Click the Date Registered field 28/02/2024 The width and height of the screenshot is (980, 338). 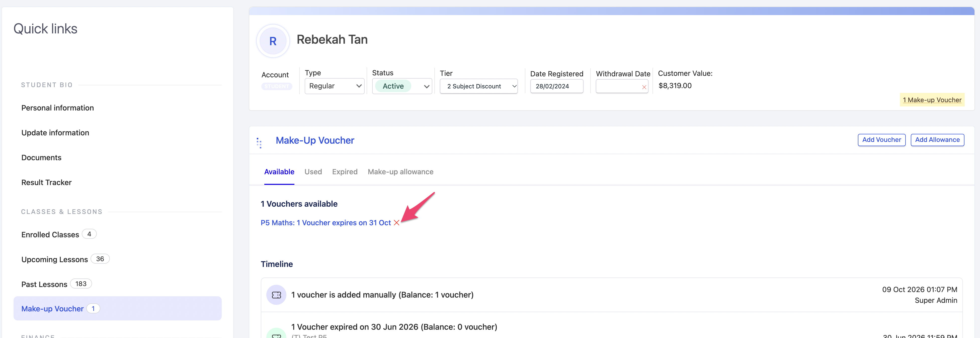click(x=556, y=86)
